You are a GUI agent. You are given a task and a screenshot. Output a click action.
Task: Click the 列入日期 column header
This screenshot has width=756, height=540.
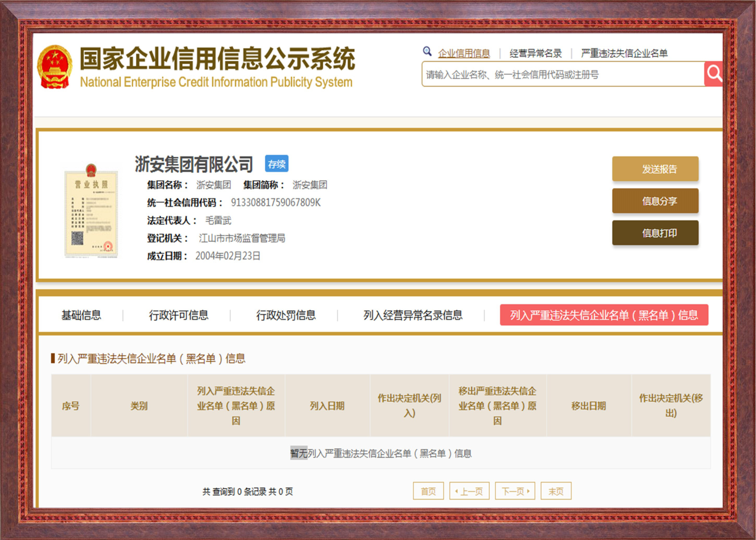(327, 406)
